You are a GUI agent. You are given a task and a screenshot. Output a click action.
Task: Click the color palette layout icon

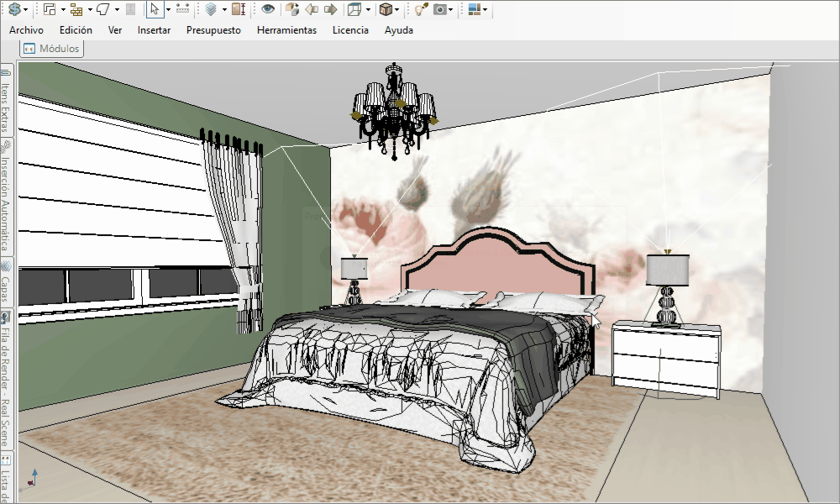tap(474, 9)
